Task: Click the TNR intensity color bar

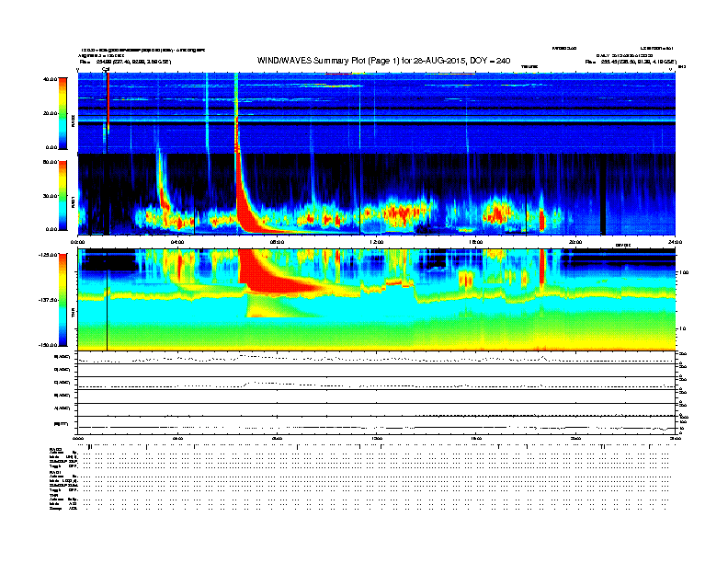Action: (x=63, y=300)
